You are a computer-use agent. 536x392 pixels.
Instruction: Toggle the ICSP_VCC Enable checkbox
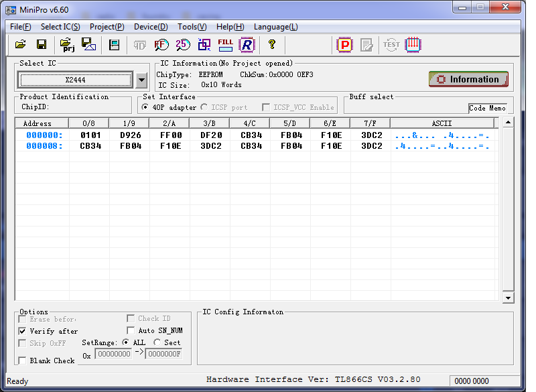point(266,107)
